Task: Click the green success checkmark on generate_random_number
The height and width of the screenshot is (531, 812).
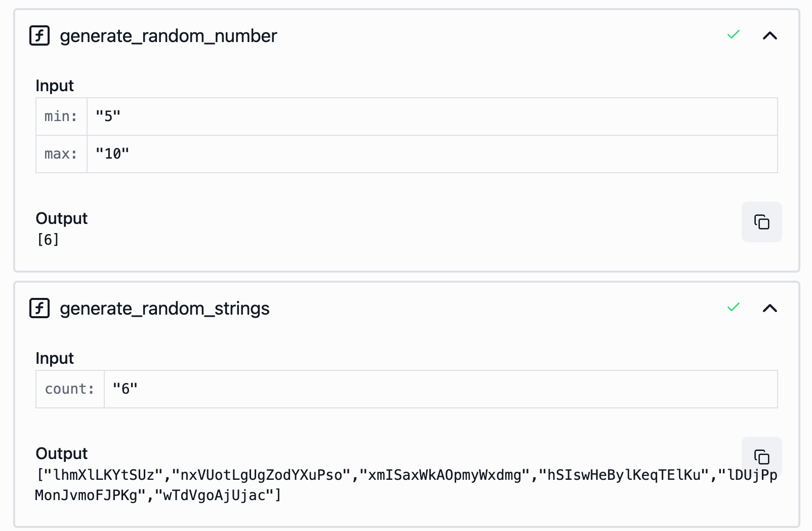Action: tap(733, 34)
